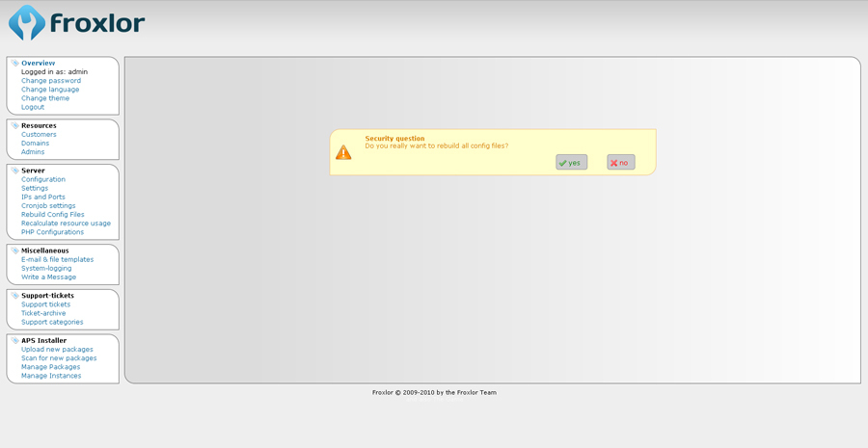The image size is (868, 448).
Task: Confirm rebuild with the yes button
Action: coord(571,162)
